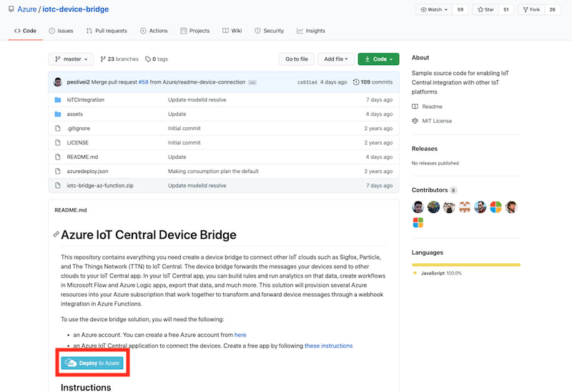Screen dimensions: 572x392
Task: Open the Releases heading link
Action: pos(425,149)
